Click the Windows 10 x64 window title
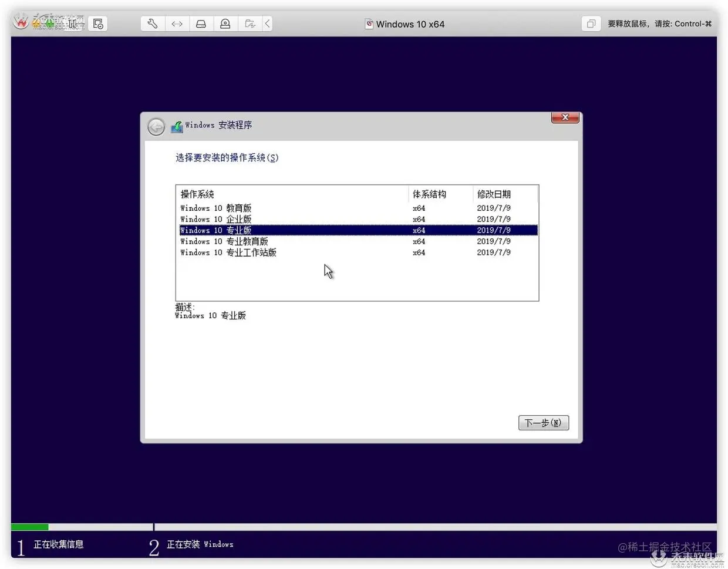This screenshot has width=728, height=569. coord(410,24)
